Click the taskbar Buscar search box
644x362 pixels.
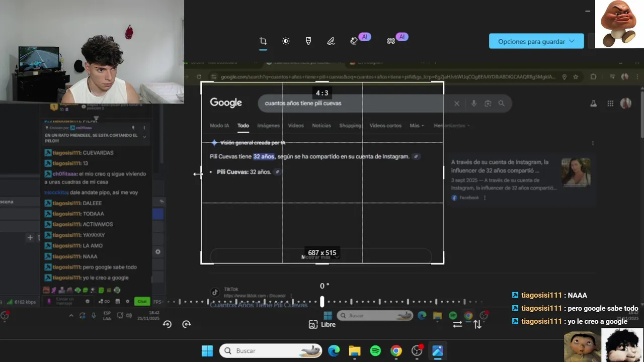tap(271, 351)
